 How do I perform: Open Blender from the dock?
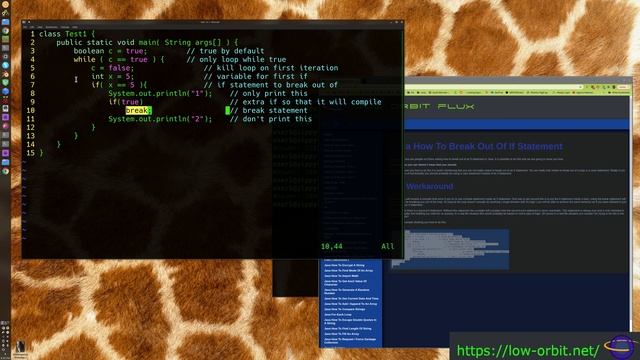pyautogui.click(x=5, y=74)
